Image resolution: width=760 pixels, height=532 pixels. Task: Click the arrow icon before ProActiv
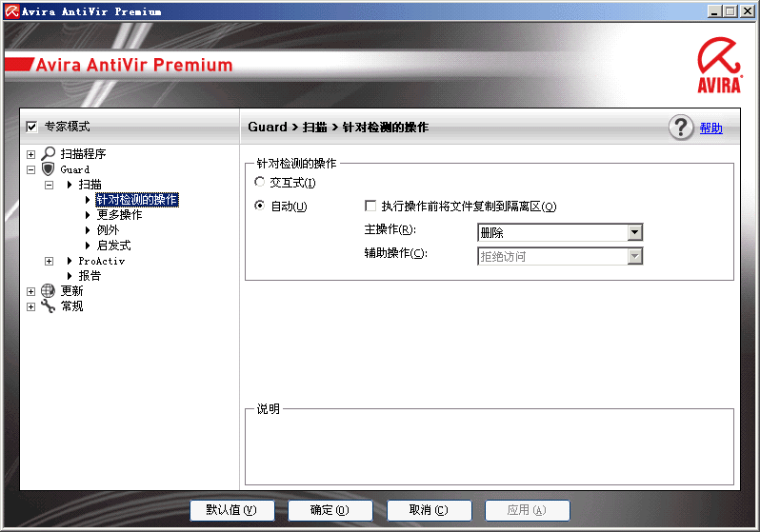[x=70, y=261]
